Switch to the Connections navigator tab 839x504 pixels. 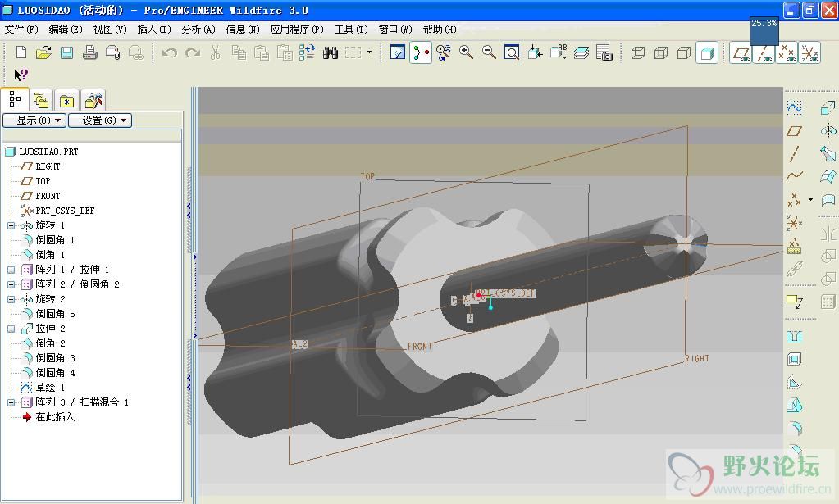click(93, 100)
